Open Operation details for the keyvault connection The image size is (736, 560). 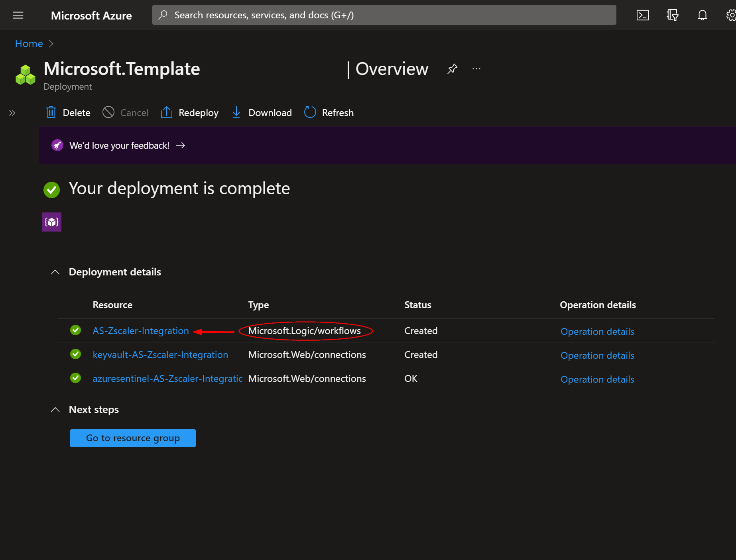coord(597,356)
